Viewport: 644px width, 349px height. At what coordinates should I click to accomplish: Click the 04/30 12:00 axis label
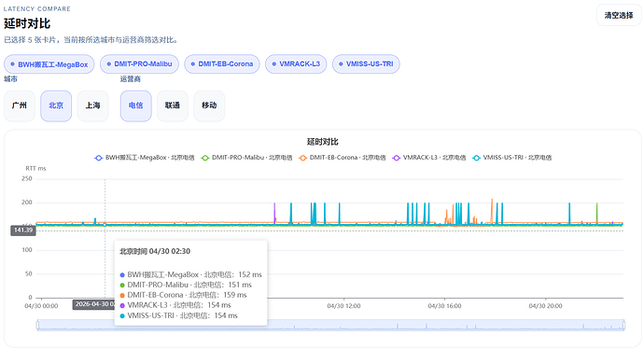pos(343,306)
